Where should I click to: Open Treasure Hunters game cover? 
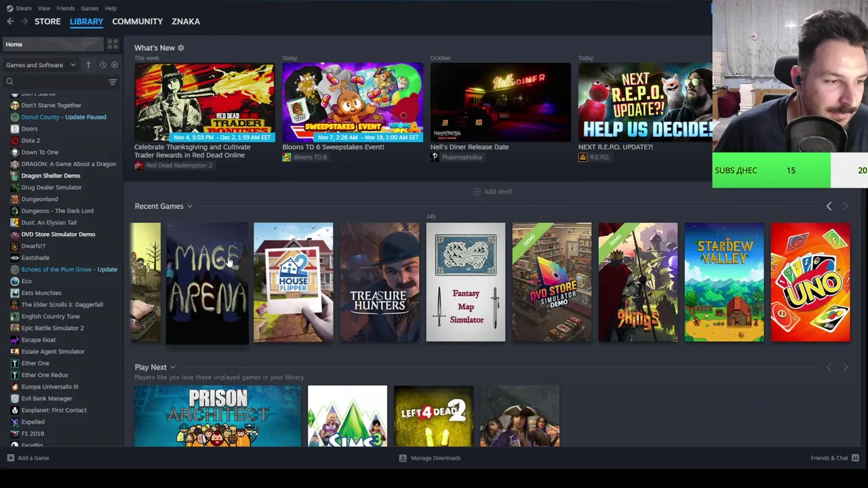(x=379, y=282)
